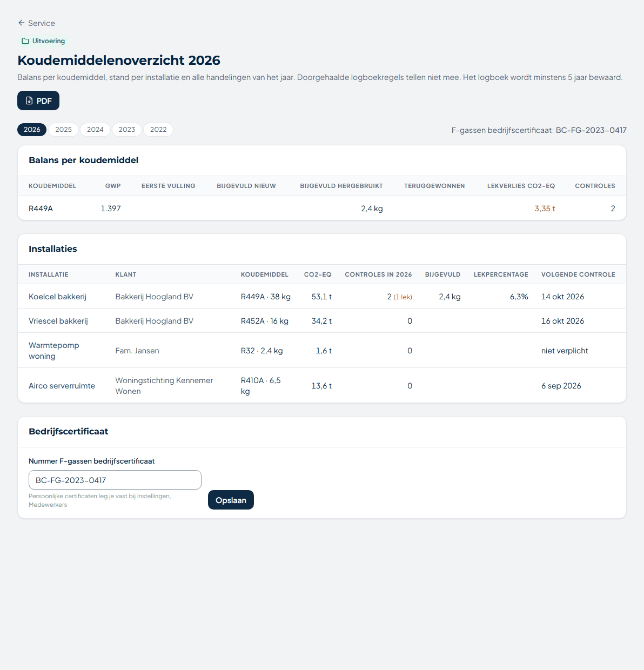
Task: Open the Koelcel bakkerij installation
Action: point(57,297)
